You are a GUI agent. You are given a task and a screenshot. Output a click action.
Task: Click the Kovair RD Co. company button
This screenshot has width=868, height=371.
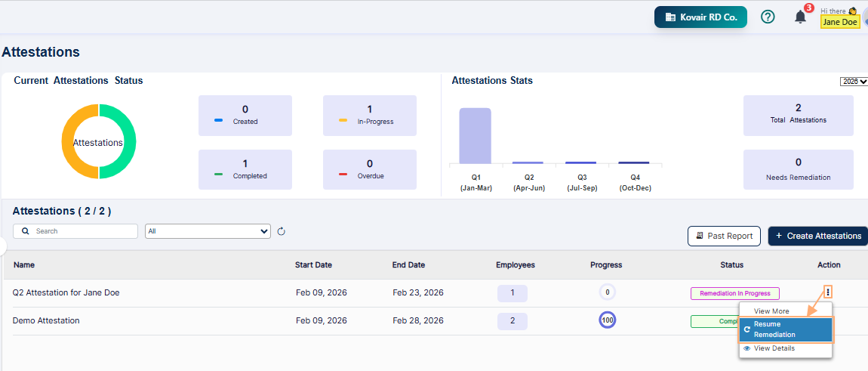click(700, 17)
